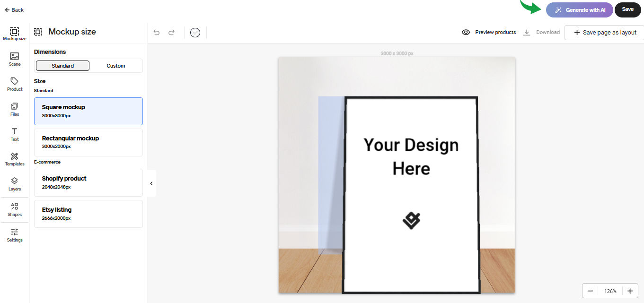Open the Scene sidebar panel

[15, 59]
